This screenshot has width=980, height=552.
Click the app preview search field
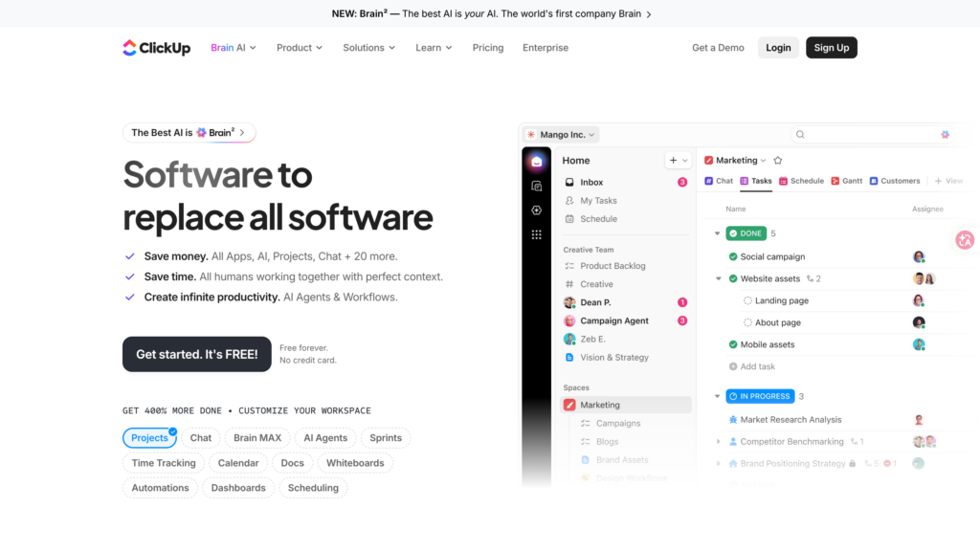click(872, 134)
